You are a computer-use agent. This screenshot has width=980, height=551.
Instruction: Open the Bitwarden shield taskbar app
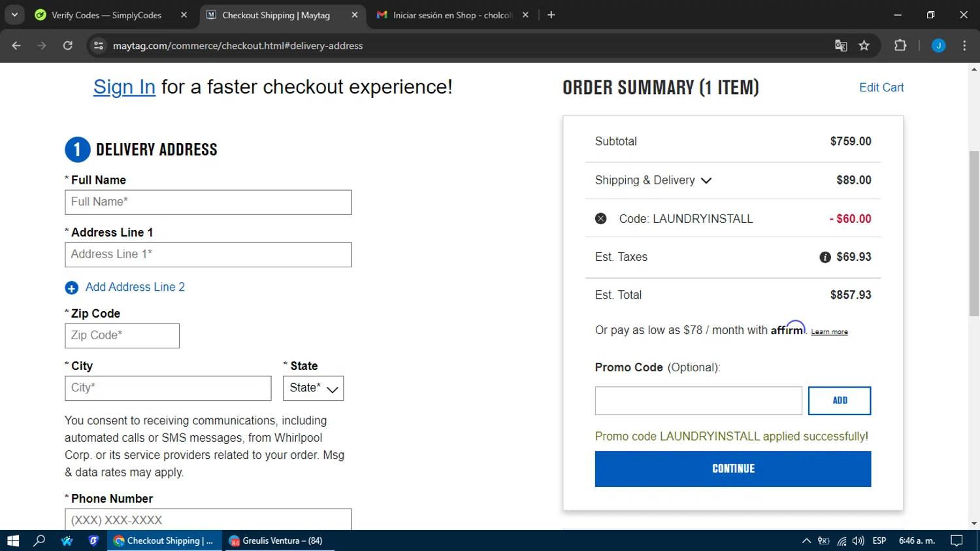(93, 541)
